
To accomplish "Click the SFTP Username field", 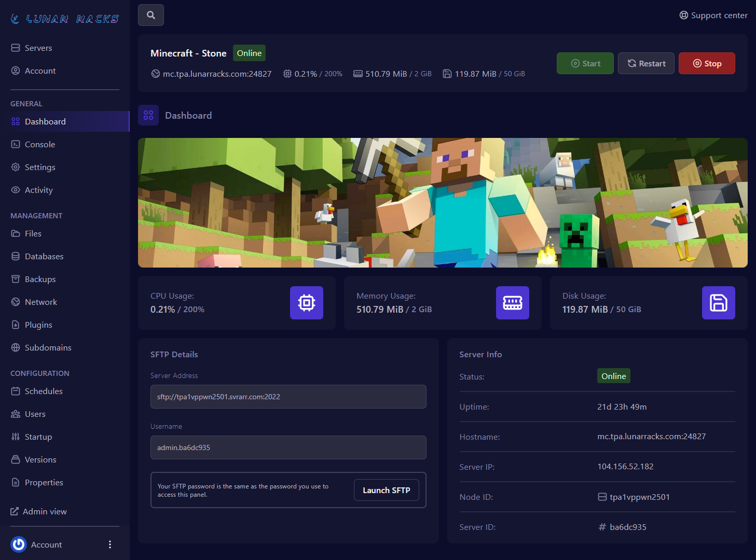I will pyautogui.click(x=288, y=447).
